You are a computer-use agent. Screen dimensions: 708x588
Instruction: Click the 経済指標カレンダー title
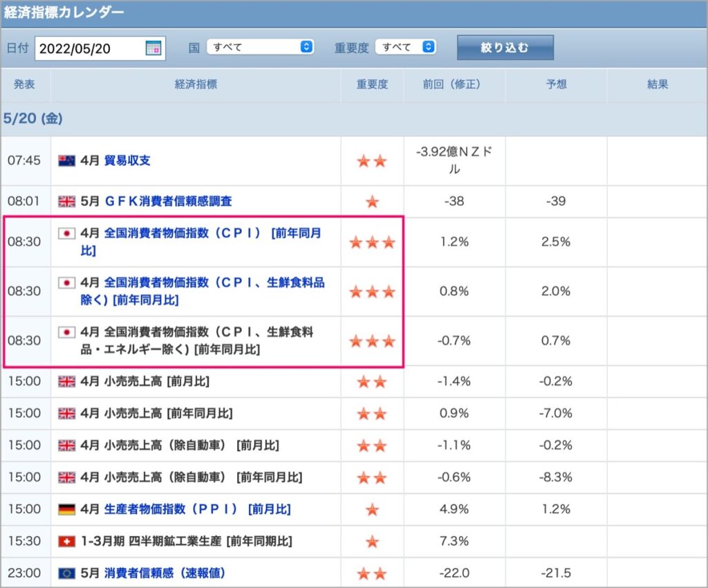(x=64, y=12)
